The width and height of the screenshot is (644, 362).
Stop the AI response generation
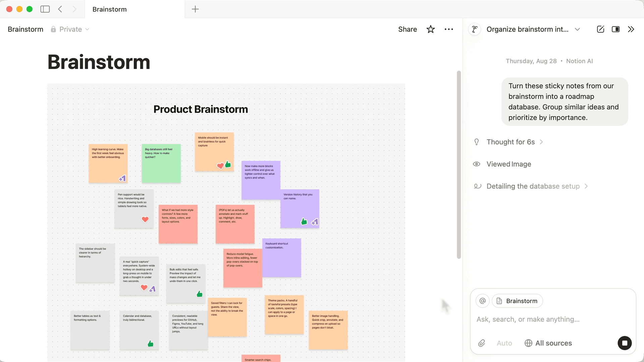624,343
